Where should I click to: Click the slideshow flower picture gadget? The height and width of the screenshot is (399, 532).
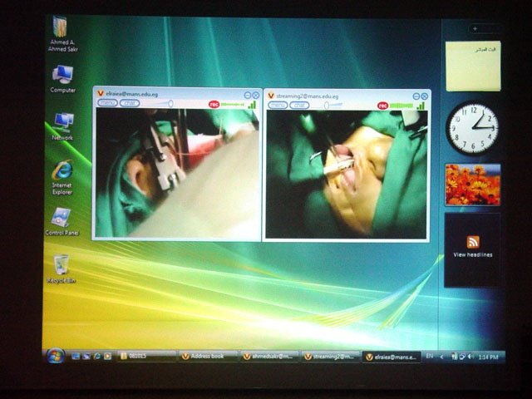coord(473,185)
